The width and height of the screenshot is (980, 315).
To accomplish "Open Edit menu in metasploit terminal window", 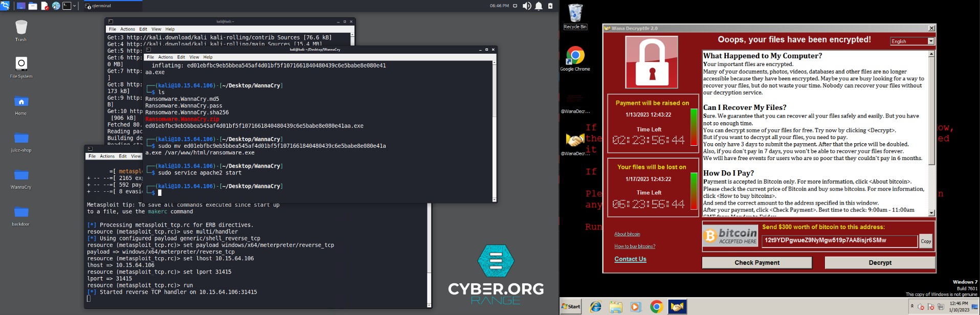I will tap(123, 156).
